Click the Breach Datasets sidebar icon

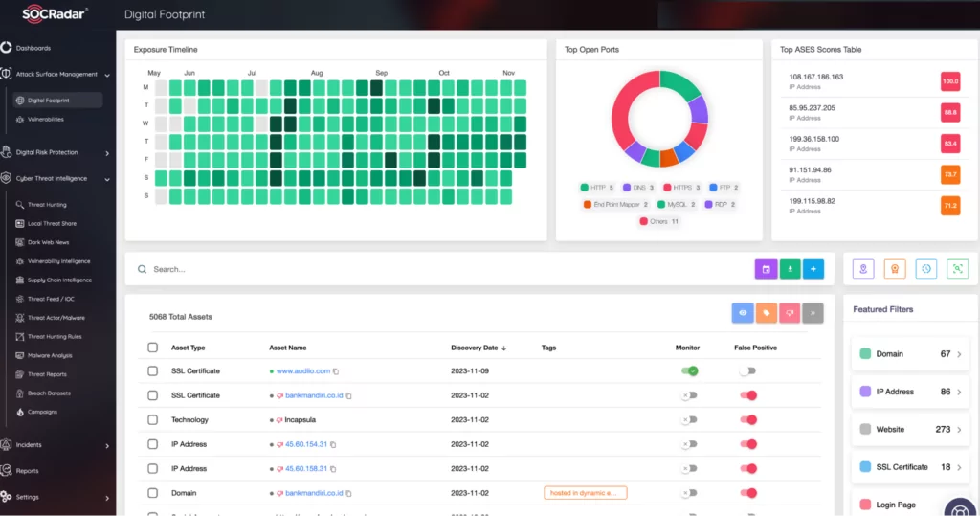[19, 393]
